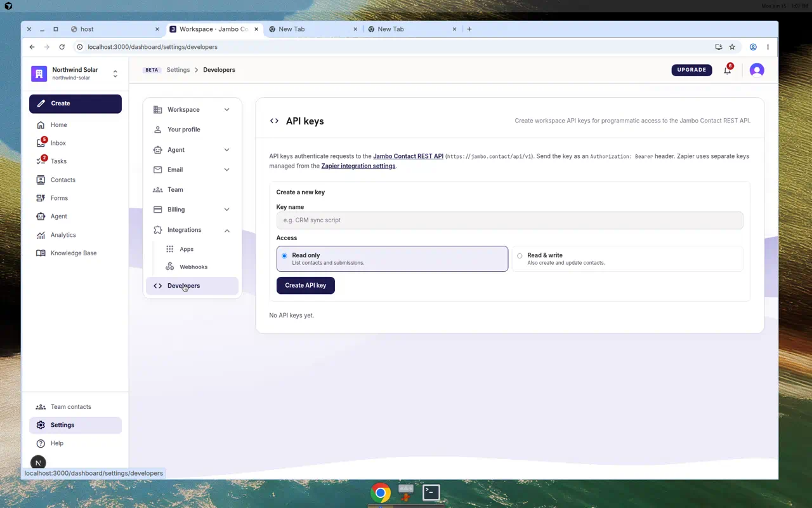Image resolution: width=812 pixels, height=508 pixels.
Task: Click the UPGRADE button
Action: pos(691,70)
